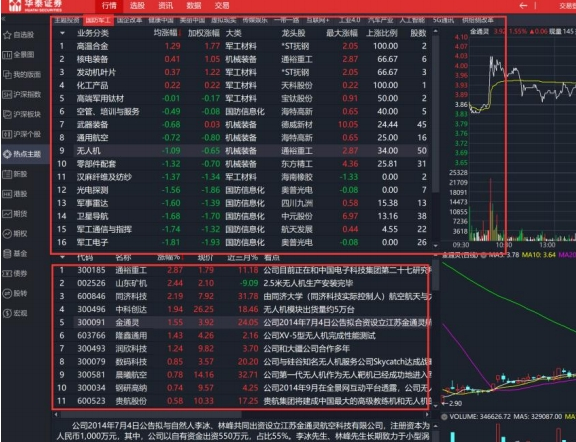This screenshot has height=442, width=576.
Task: Open the 股转 transfer sidebar icon
Action: (x=7, y=293)
